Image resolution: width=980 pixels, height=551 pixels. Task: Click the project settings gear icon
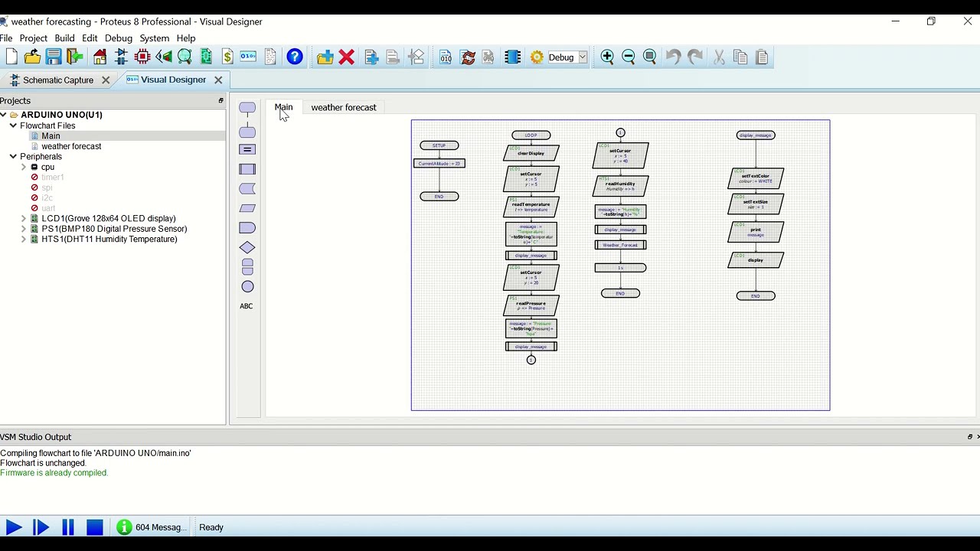(x=537, y=57)
